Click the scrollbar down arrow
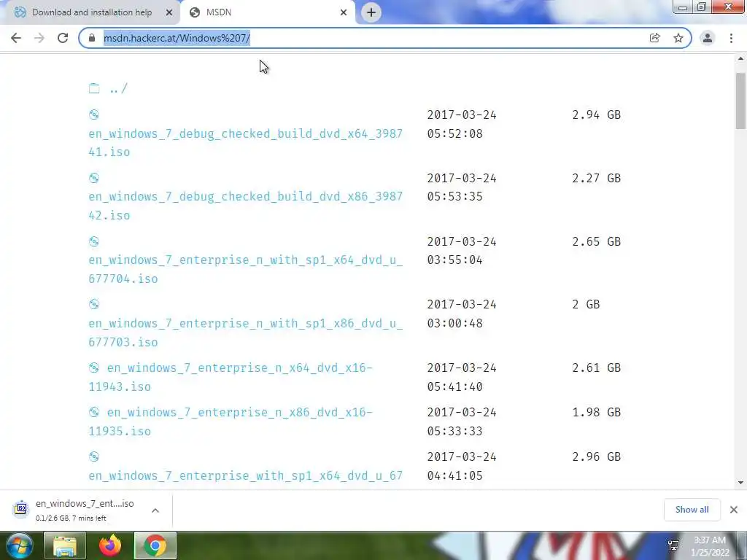 (740, 483)
